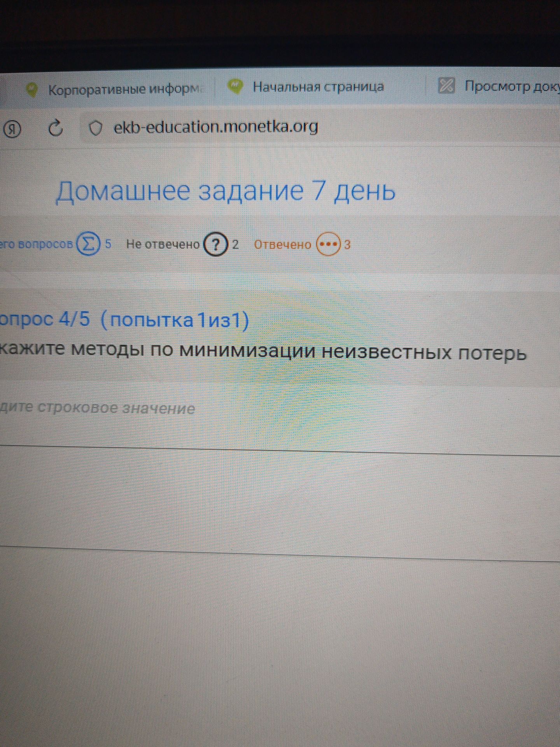The height and width of the screenshot is (747, 560).
Task: Click the total questions label text
Action: [x=37, y=244]
